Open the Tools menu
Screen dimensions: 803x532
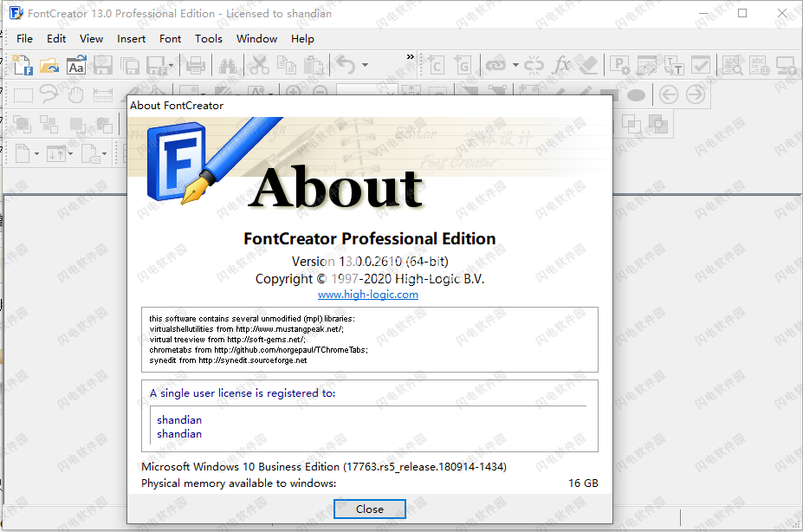pyautogui.click(x=209, y=38)
